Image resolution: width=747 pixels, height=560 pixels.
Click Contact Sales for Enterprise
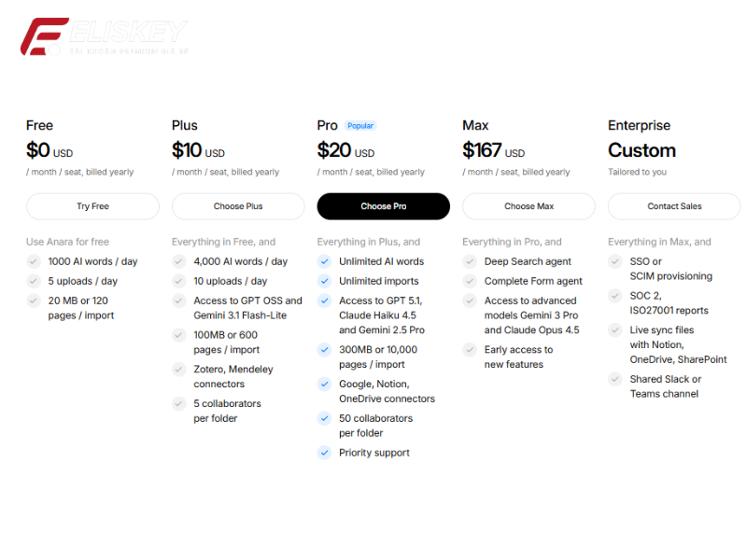click(674, 206)
